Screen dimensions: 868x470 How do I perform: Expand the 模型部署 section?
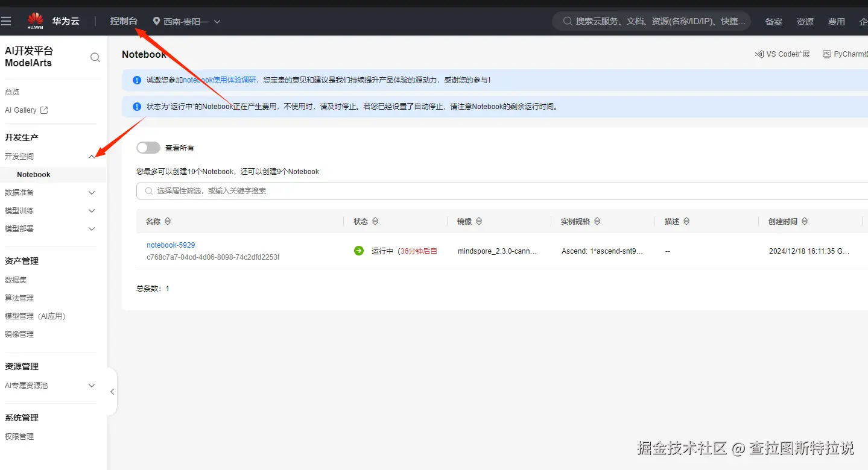pyautogui.click(x=92, y=229)
